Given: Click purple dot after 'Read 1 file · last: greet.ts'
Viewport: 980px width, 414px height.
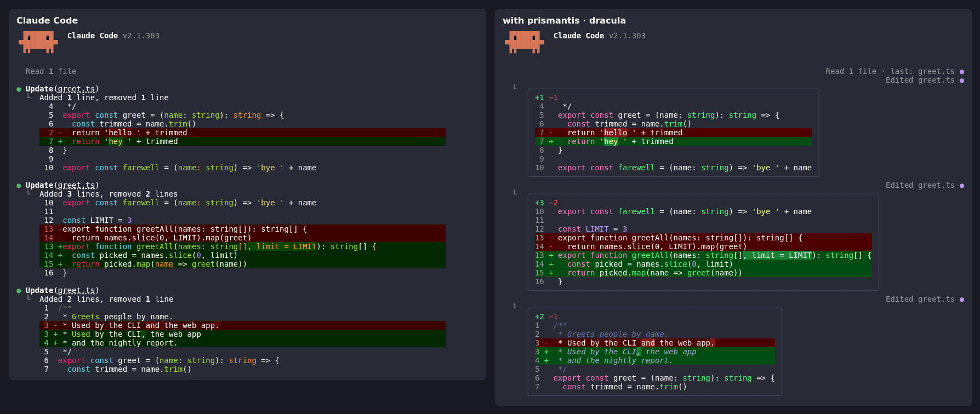Looking at the screenshot, I should [x=962, y=72].
